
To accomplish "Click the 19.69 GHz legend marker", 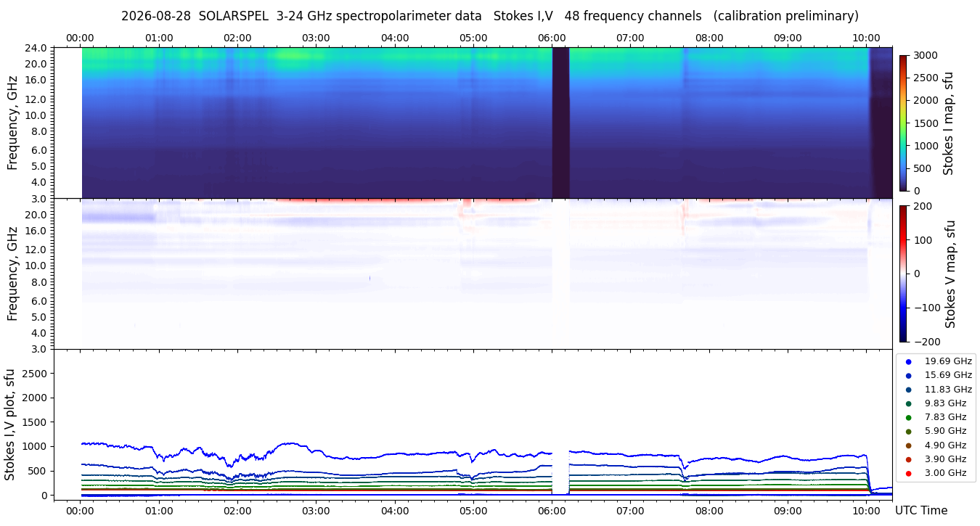I will pos(908,361).
